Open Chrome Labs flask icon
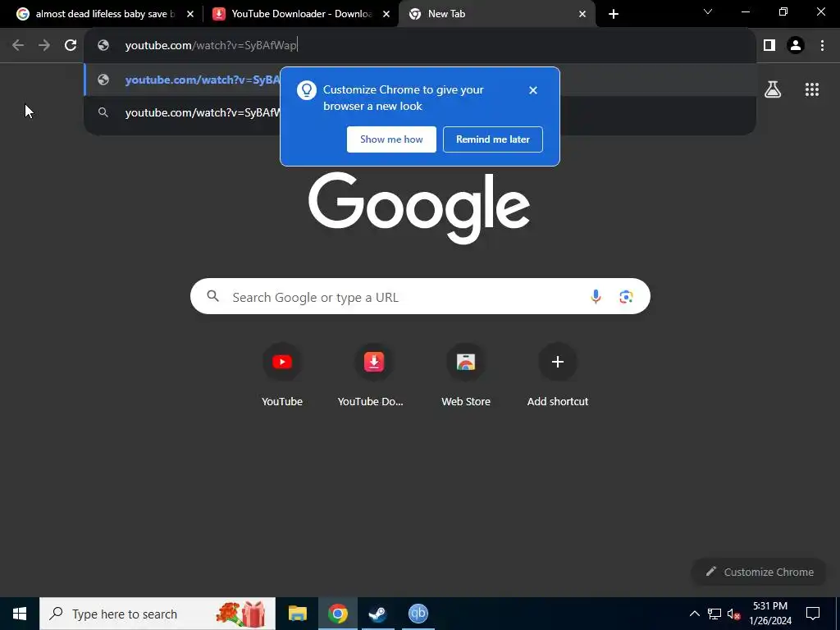This screenshot has width=840, height=630. tap(773, 89)
